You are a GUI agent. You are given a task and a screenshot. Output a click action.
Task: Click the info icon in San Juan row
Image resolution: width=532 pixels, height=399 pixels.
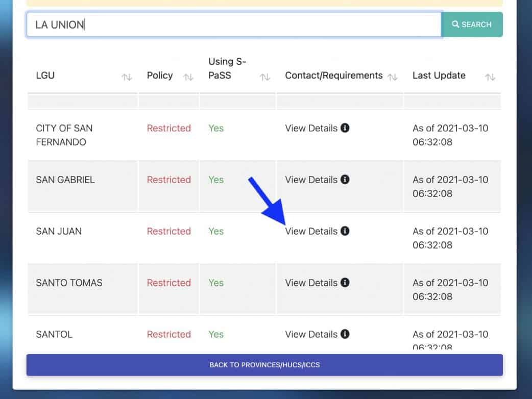coord(345,231)
